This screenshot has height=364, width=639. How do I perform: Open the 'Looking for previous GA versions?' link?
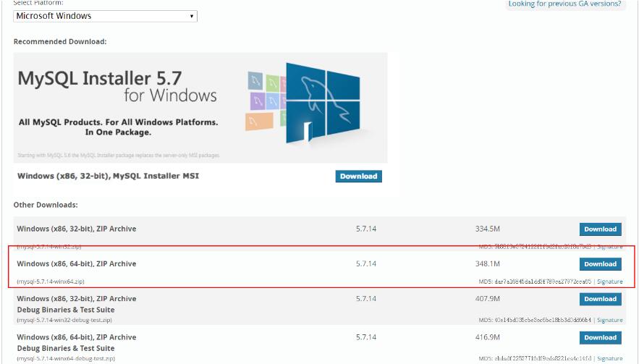[x=564, y=4]
